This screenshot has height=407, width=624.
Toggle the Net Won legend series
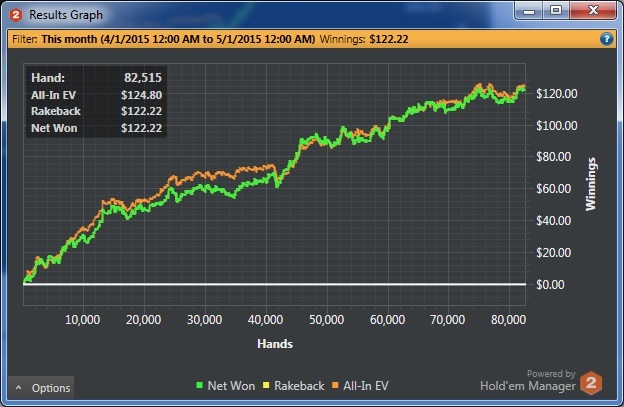(226, 386)
